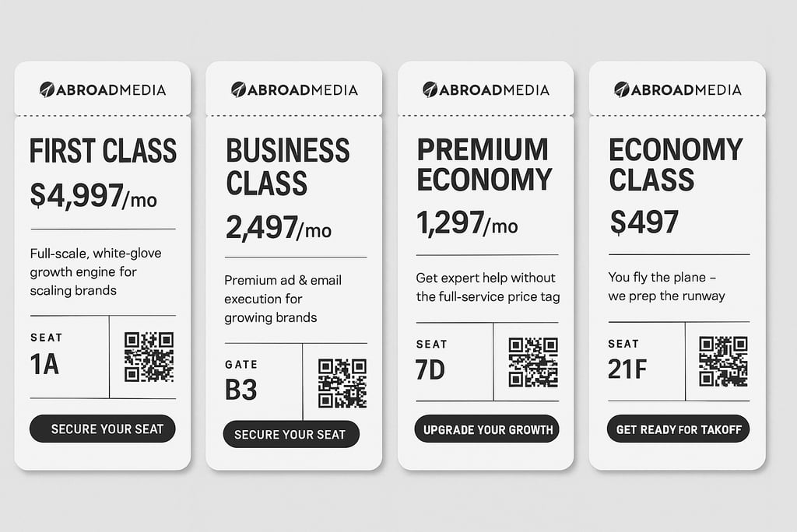797x532 pixels.
Task: Click the seat 1A label
Action: click(x=45, y=363)
